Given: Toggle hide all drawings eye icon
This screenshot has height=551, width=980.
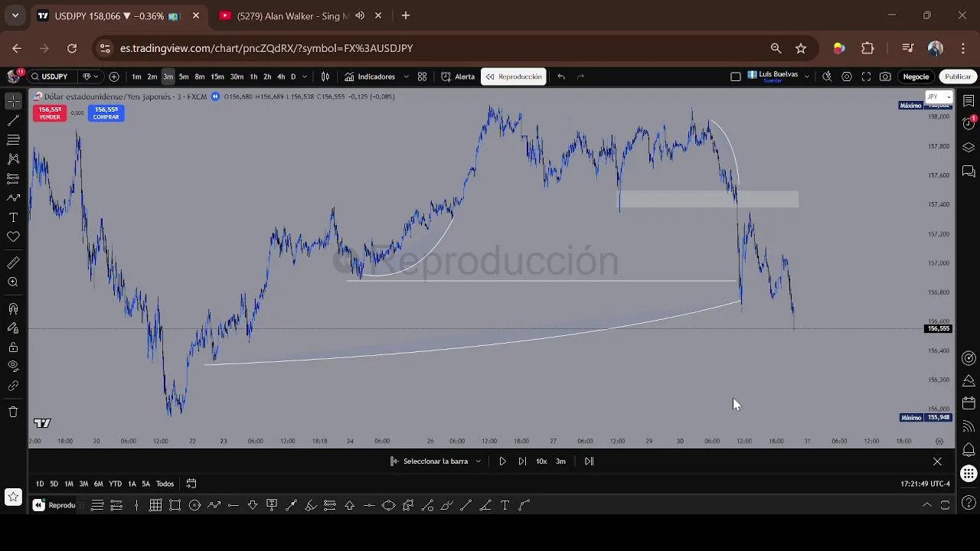Looking at the screenshot, I should pyautogui.click(x=13, y=367).
